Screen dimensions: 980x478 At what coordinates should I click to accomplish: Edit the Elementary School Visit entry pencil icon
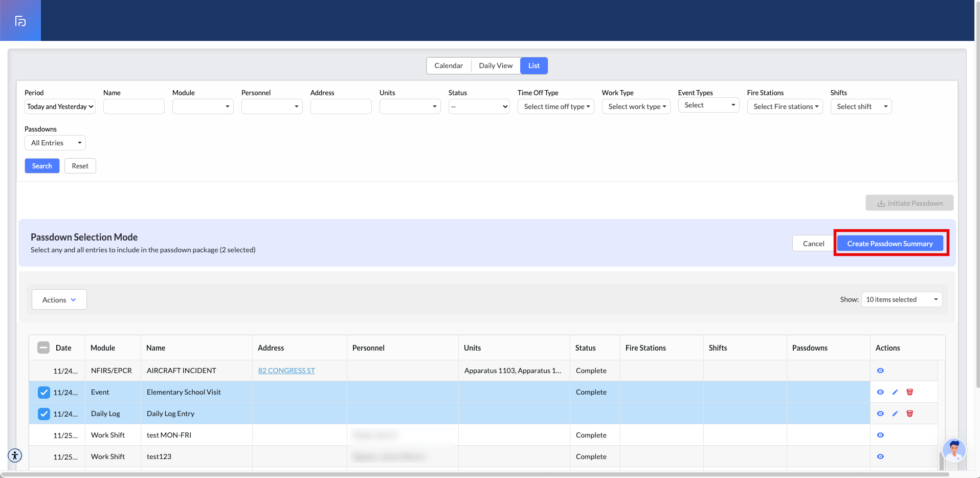(895, 392)
